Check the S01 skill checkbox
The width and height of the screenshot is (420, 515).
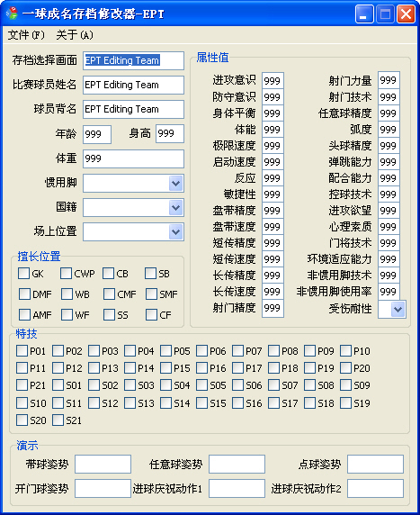coord(58,385)
